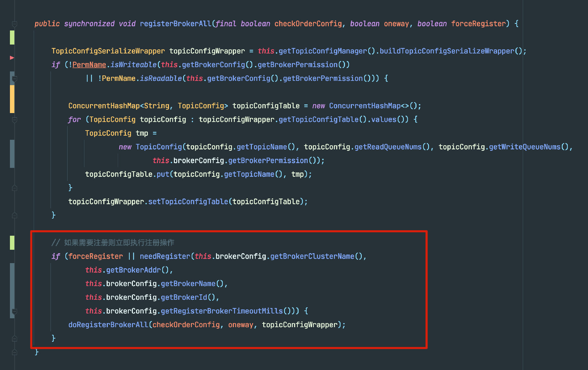
Task: Click gray change marker beside new TopicConfig line
Action: (x=12, y=154)
